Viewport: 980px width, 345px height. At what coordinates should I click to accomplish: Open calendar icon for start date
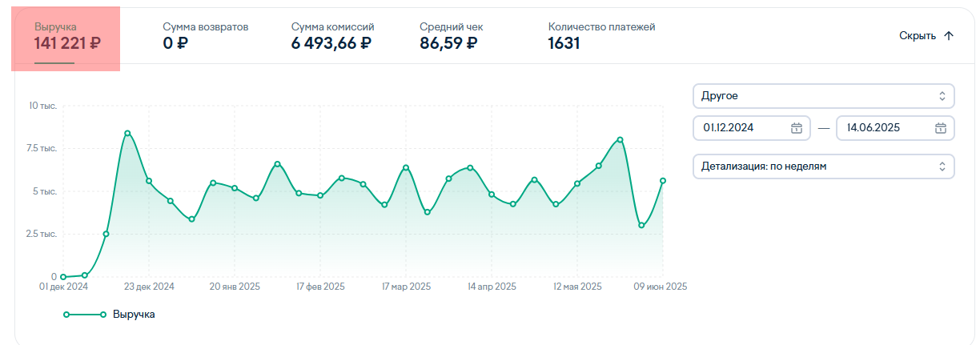796,128
